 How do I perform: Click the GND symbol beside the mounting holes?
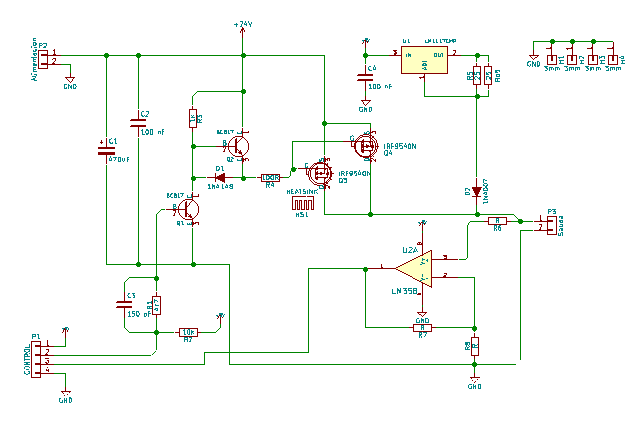tap(534, 60)
